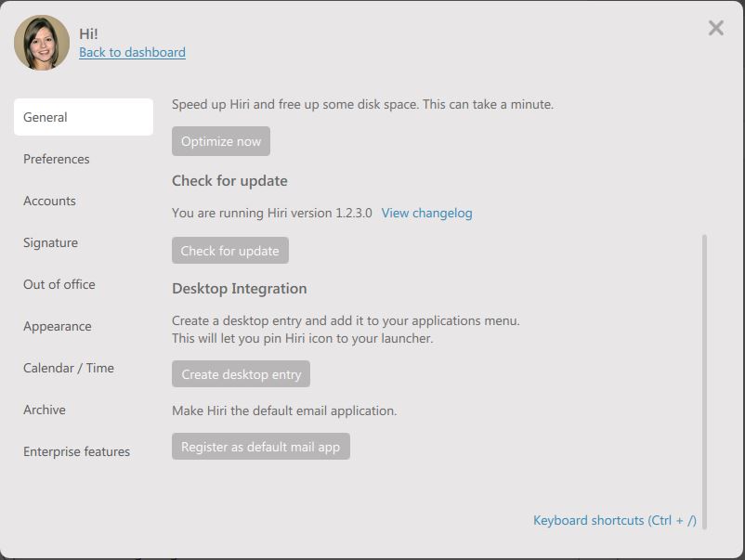The image size is (745, 560).
Task: Open the Appearance settings
Action: coord(57,326)
